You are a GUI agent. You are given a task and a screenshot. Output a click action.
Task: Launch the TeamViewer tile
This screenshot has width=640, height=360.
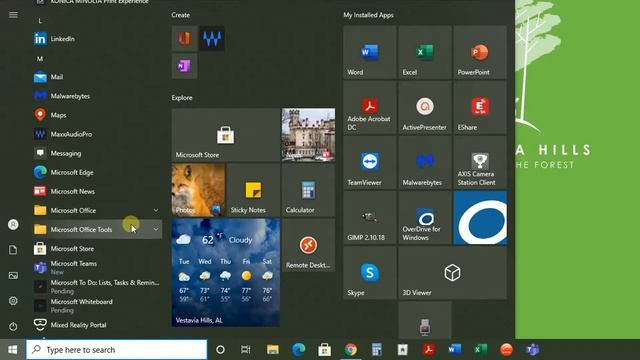pos(369,162)
